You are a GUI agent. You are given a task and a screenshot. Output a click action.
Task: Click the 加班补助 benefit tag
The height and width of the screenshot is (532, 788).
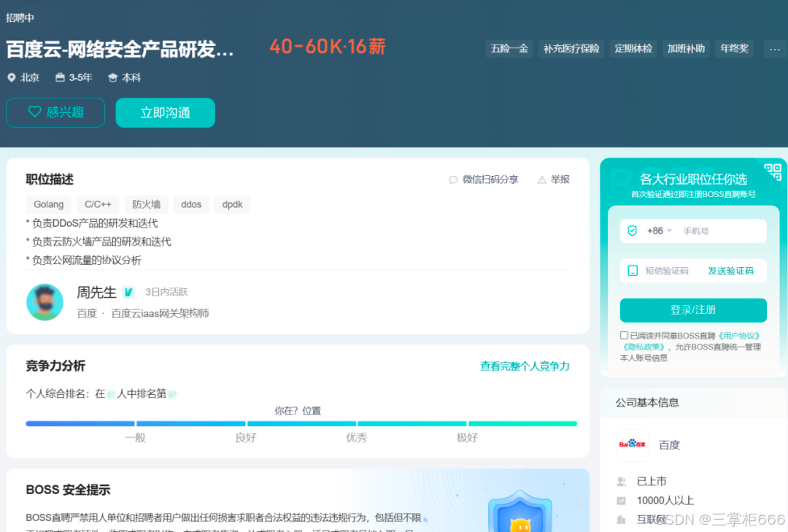coord(686,49)
